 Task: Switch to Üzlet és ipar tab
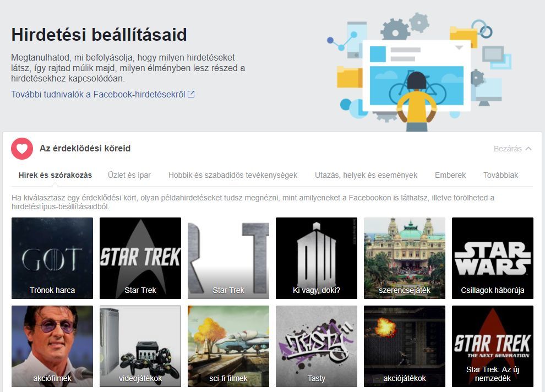tap(129, 175)
